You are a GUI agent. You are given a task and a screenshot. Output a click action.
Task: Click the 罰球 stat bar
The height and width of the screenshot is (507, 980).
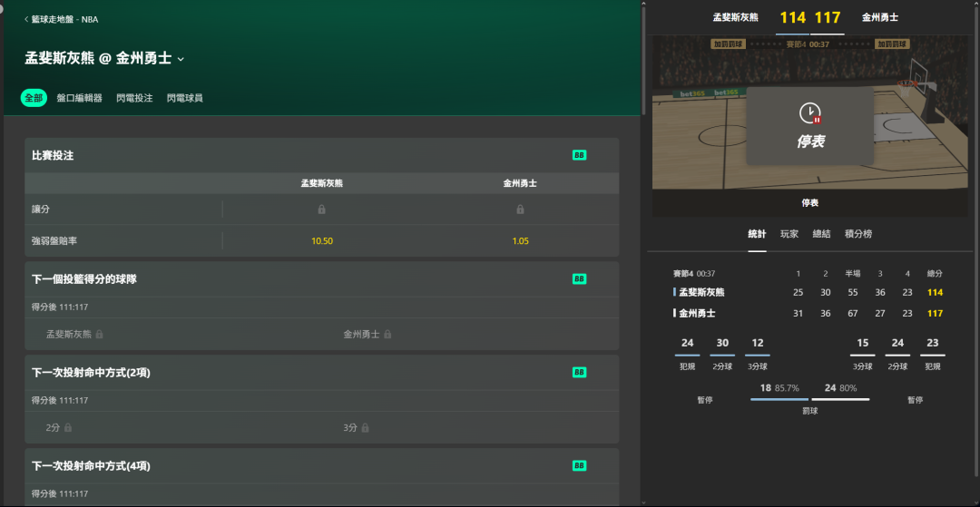(x=810, y=400)
